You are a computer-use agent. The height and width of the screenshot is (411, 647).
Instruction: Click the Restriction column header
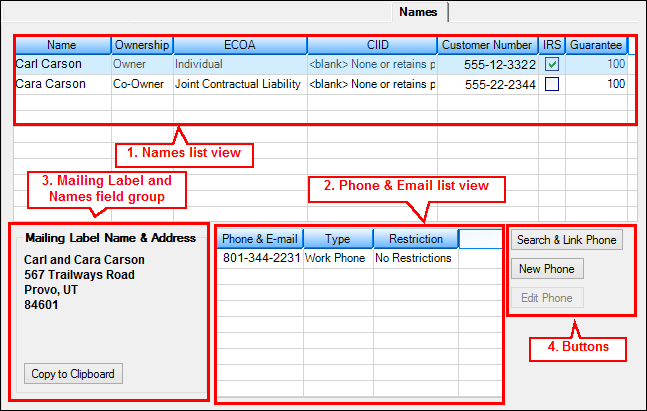[x=415, y=239]
